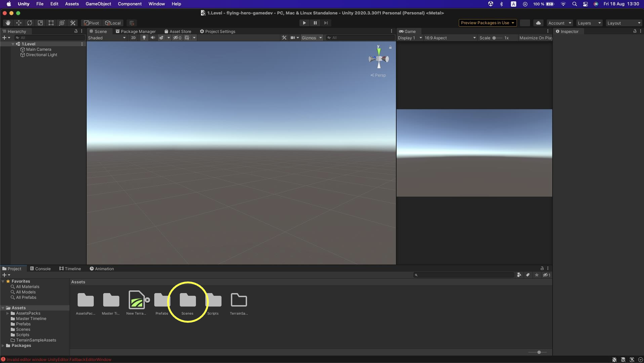The image size is (644, 363).
Task: Search by type in Project panel
Action: click(x=519, y=275)
